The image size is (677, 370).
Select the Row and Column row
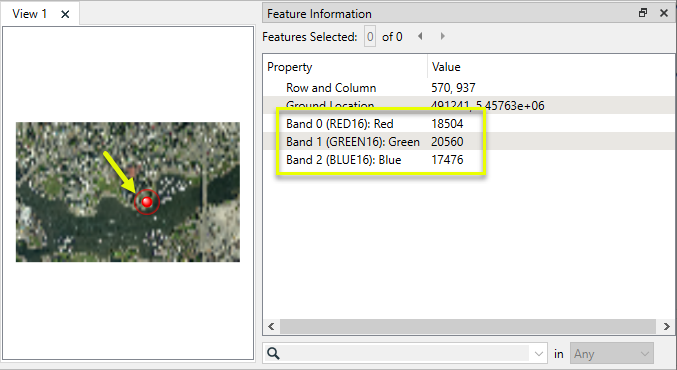(x=469, y=88)
